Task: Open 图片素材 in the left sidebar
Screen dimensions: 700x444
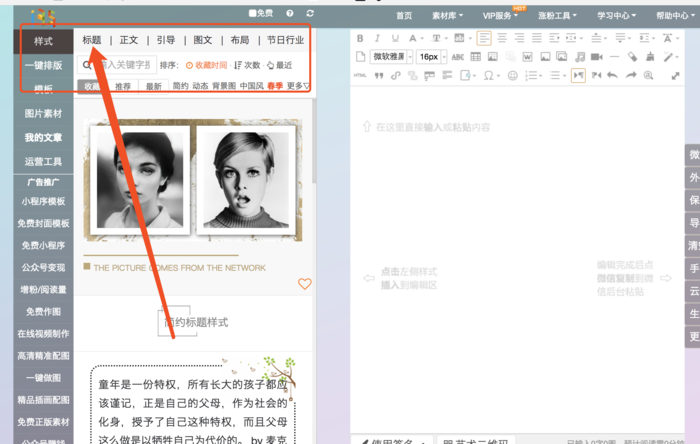Action: tap(43, 113)
